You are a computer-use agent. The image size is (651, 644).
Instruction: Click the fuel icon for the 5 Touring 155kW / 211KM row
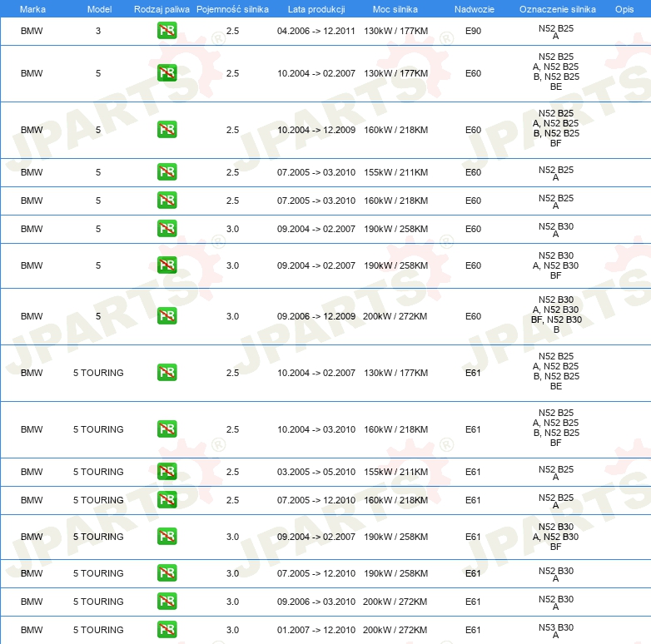click(166, 472)
